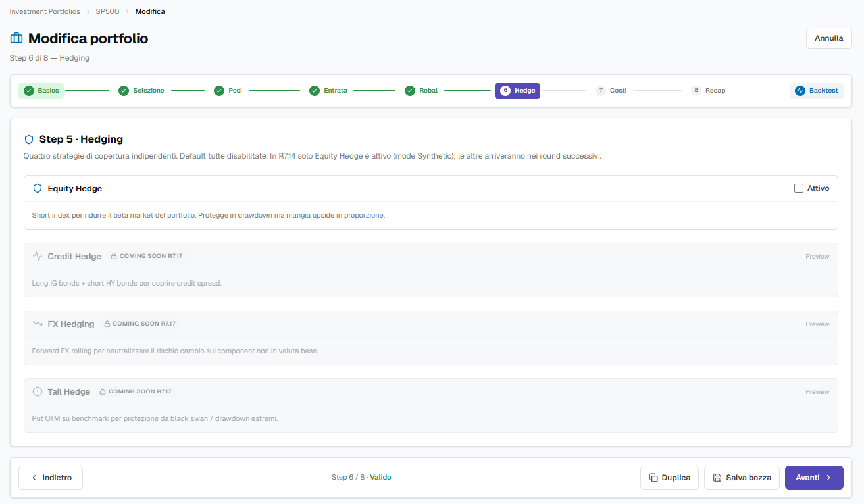Click the Backtest pulse icon
This screenshot has width=864, height=504.
[800, 91]
